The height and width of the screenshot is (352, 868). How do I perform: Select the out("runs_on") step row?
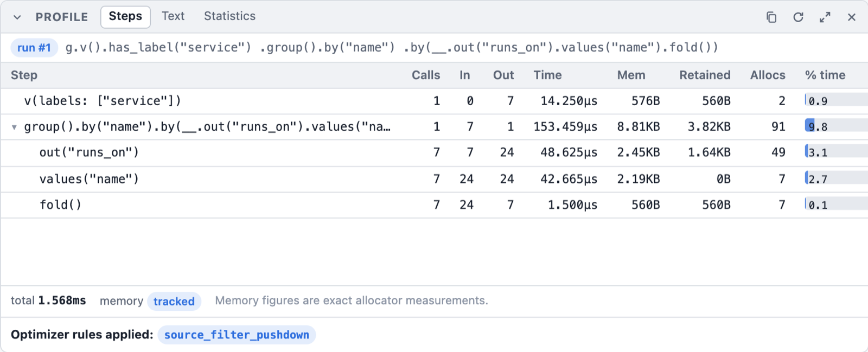click(434, 153)
